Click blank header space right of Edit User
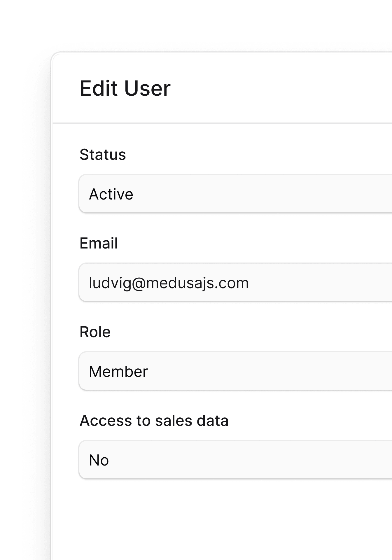 280,88
